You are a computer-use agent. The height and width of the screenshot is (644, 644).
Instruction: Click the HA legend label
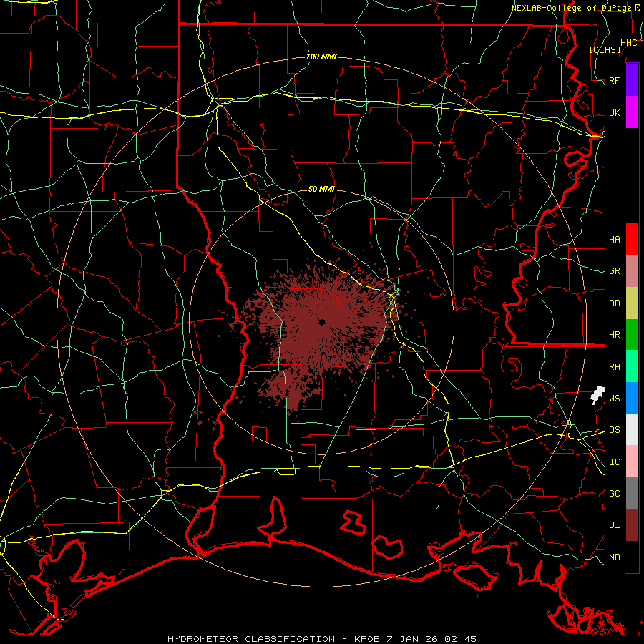pos(615,240)
